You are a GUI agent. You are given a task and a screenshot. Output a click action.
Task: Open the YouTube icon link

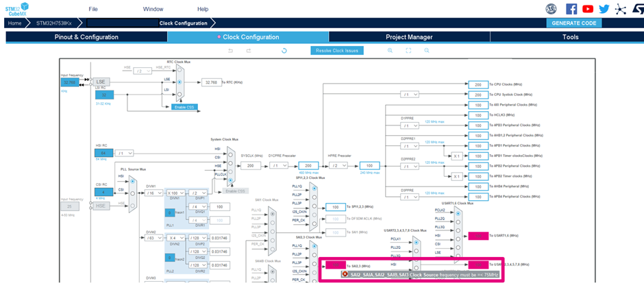(x=587, y=9)
